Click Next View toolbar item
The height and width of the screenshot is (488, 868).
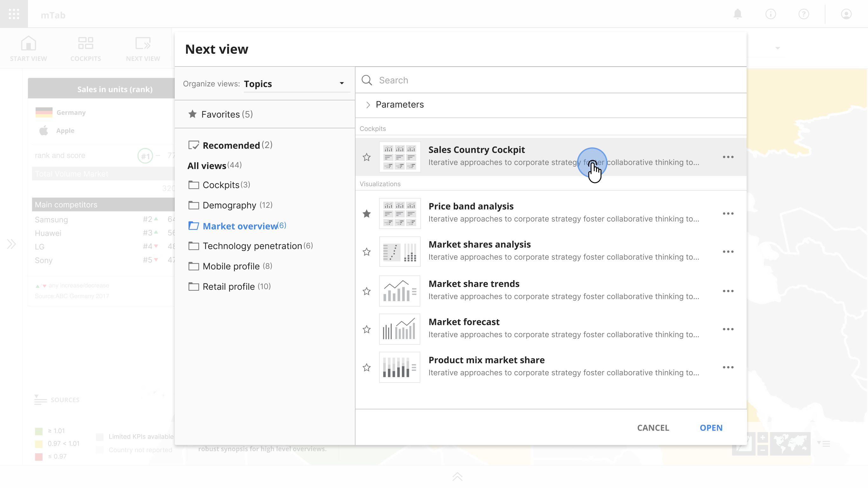[x=143, y=49]
